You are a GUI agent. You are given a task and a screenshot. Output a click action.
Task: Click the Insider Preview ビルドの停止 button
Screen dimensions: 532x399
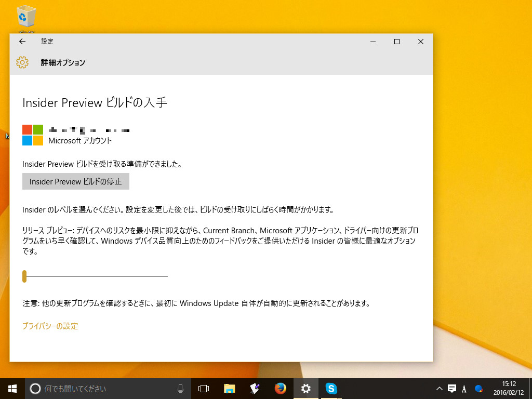[75, 181]
